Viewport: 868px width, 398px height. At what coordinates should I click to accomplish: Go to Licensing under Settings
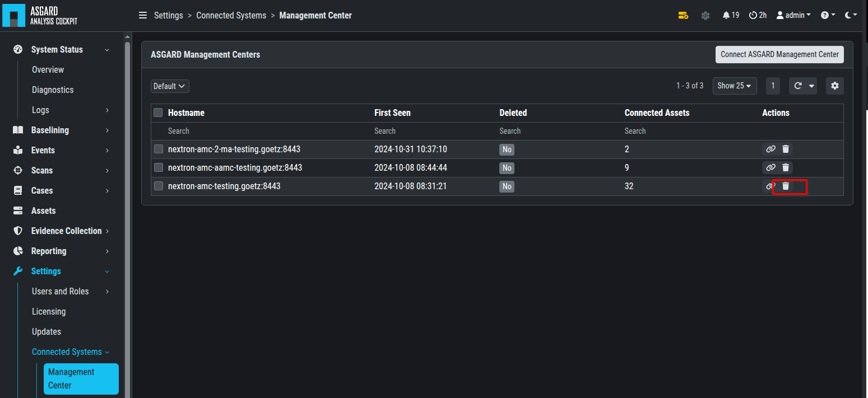pyautogui.click(x=49, y=311)
